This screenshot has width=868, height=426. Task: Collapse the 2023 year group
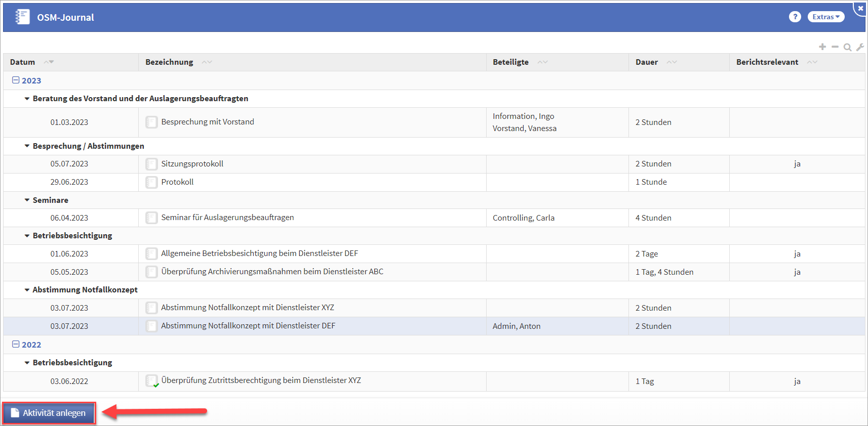pos(16,80)
